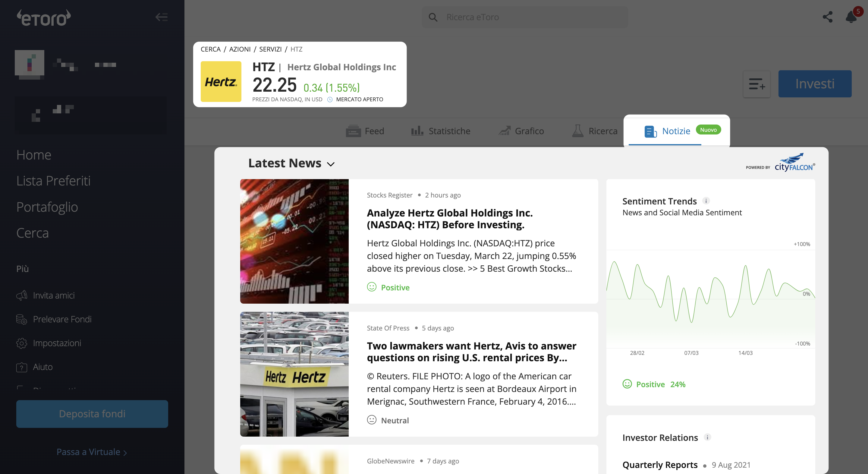Click the Deposita fondi button
This screenshot has height=474, width=868.
click(92, 414)
